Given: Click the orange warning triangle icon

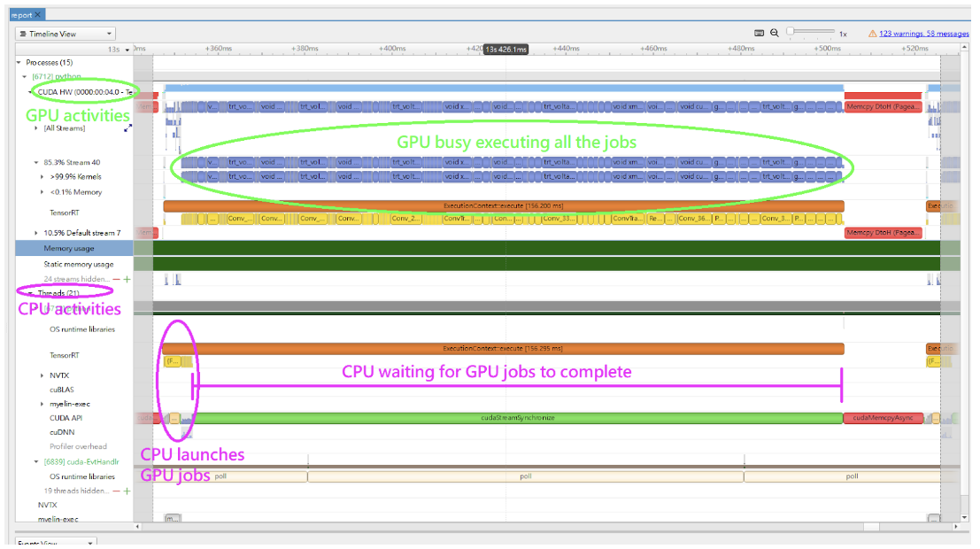Looking at the screenshot, I should tap(872, 33).
